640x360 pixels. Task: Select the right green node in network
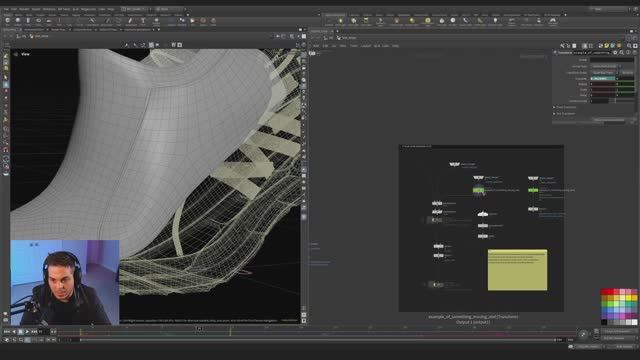pyautogui.click(x=533, y=190)
